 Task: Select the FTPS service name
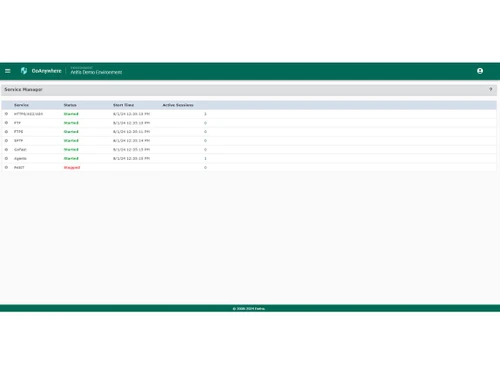tap(19, 132)
